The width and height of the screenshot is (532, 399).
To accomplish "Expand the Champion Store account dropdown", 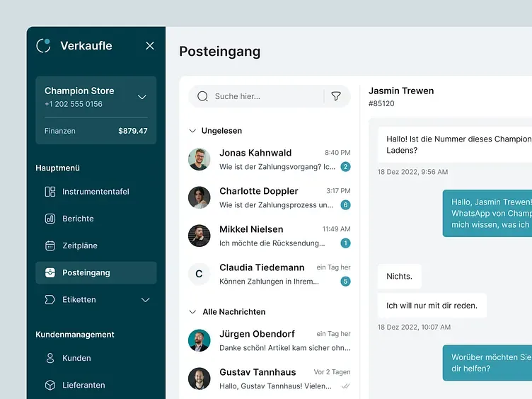I will (x=141, y=97).
